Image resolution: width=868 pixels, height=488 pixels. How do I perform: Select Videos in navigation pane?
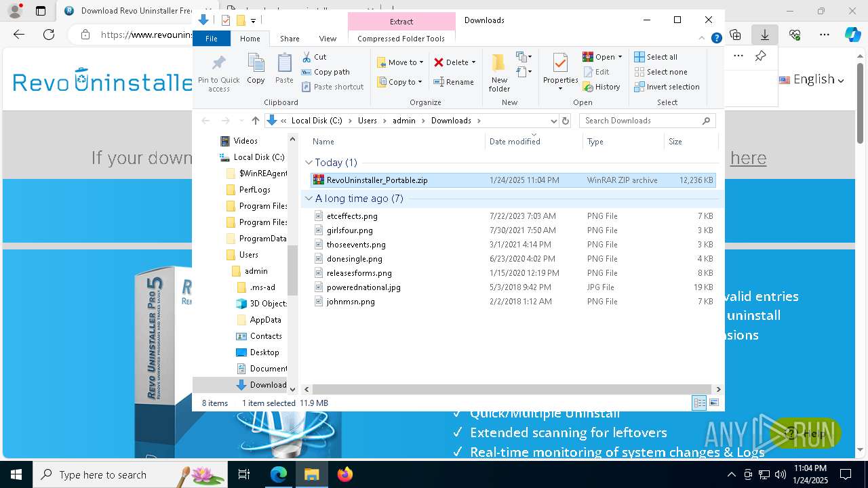[239, 141]
